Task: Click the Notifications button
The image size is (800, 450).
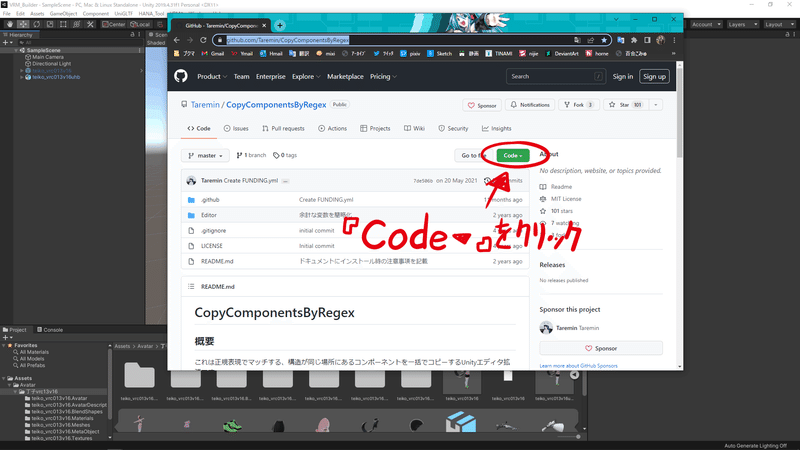Action: click(x=530, y=105)
